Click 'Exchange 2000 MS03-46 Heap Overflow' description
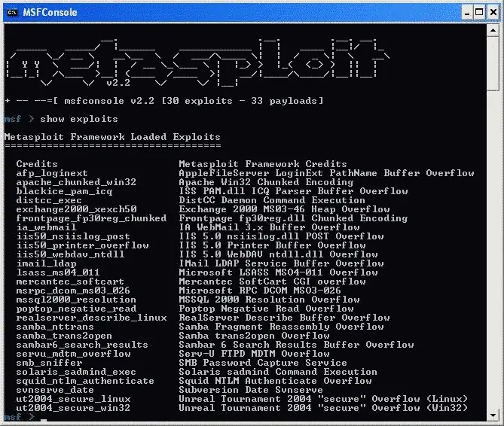This screenshot has height=426, width=504. pos(284,209)
